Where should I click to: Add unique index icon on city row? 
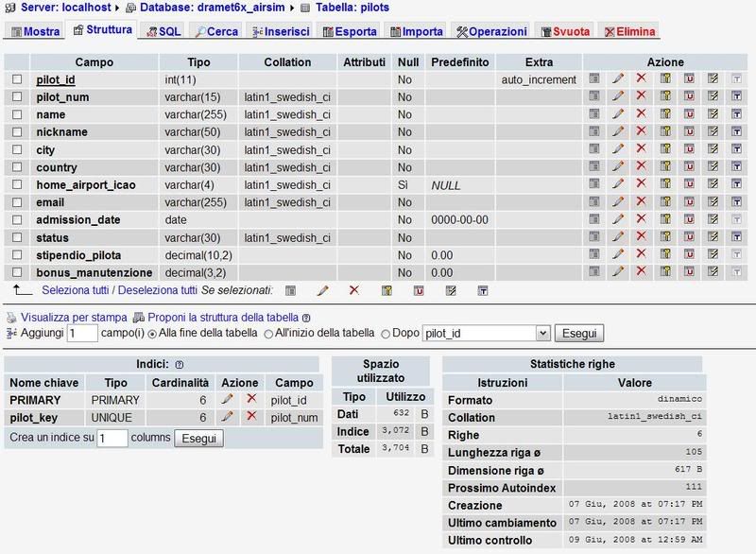point(689,149)
